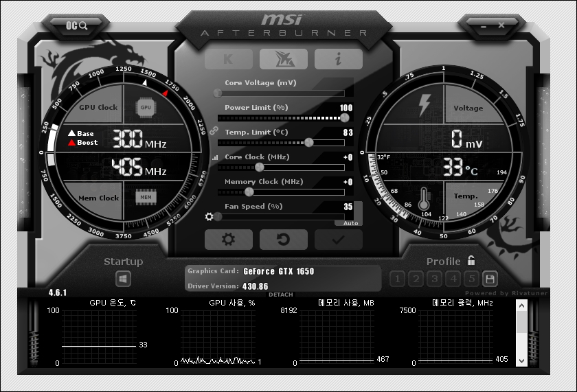The image size is (577, 392).
Task: Click the 메모리 클럭 MHz graph
Action: 455,338
